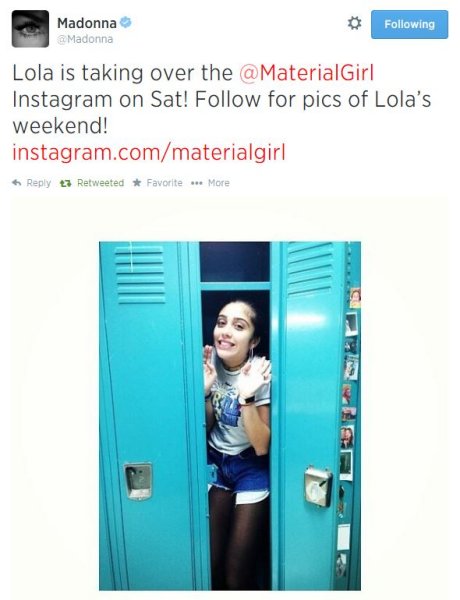The width and height of the screenshot is (460, 600).
Task: Open the gear settings menu icon
Action: tap(354, 23)
